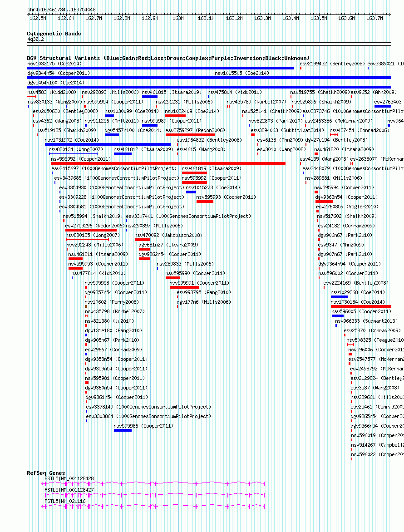Open the dgv5457n100 (Coe2014) label
Screen dimensions: 404x532
(133, 130)
